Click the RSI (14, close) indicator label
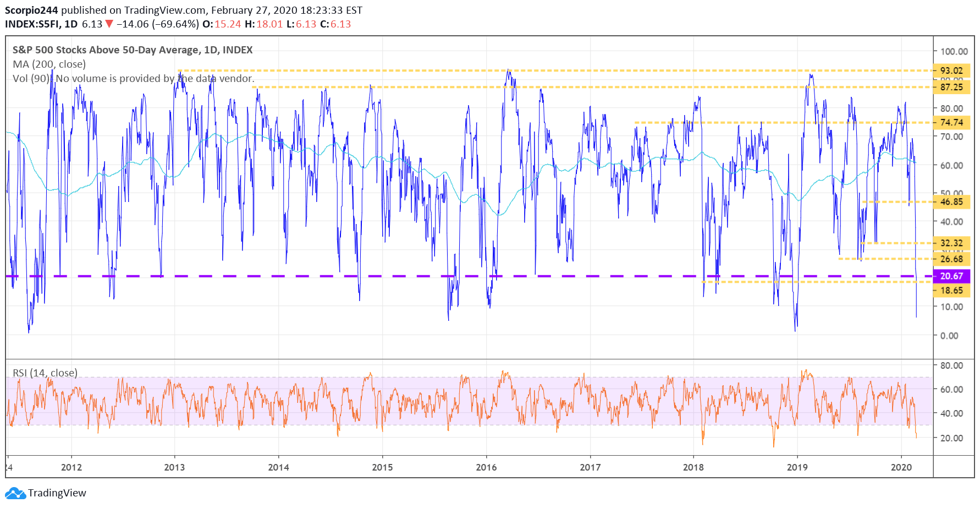The height and width of the screenshot is (508, 980). coord(45,373)
